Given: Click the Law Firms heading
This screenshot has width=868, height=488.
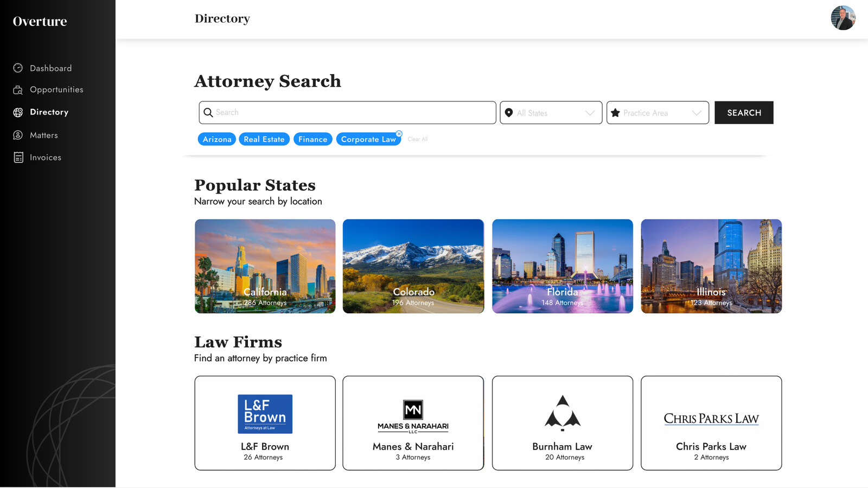Looking at the screenshot, I should coord(238,342).
